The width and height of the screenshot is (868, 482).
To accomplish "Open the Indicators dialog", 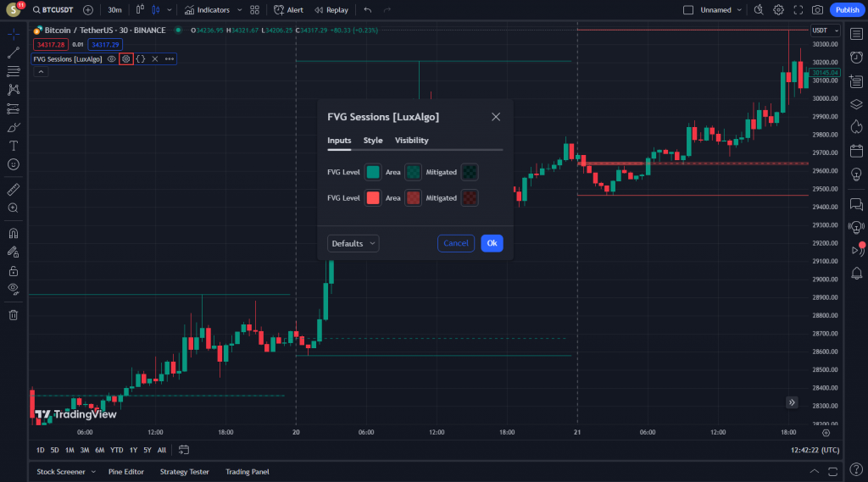I will pos(207,10).
